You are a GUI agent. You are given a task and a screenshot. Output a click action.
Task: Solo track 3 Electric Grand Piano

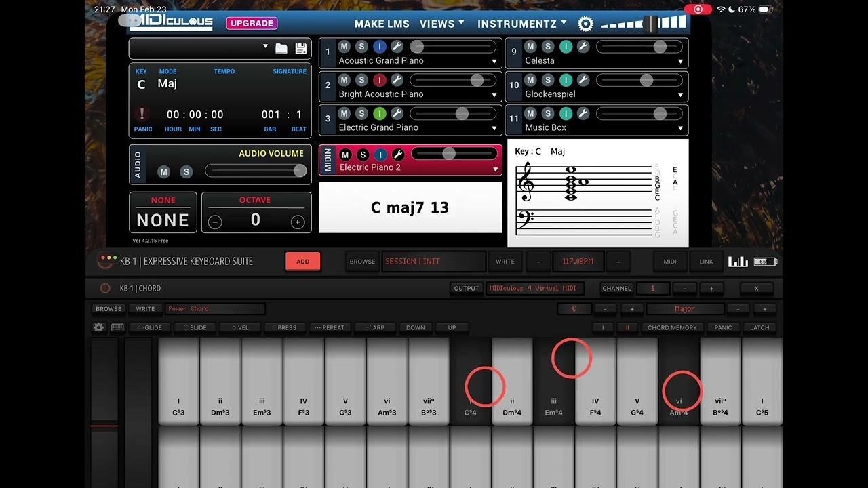(x=362, y=113)
